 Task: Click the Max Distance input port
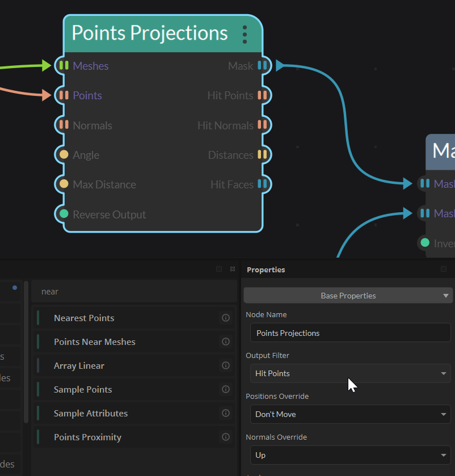click(64, 184)
